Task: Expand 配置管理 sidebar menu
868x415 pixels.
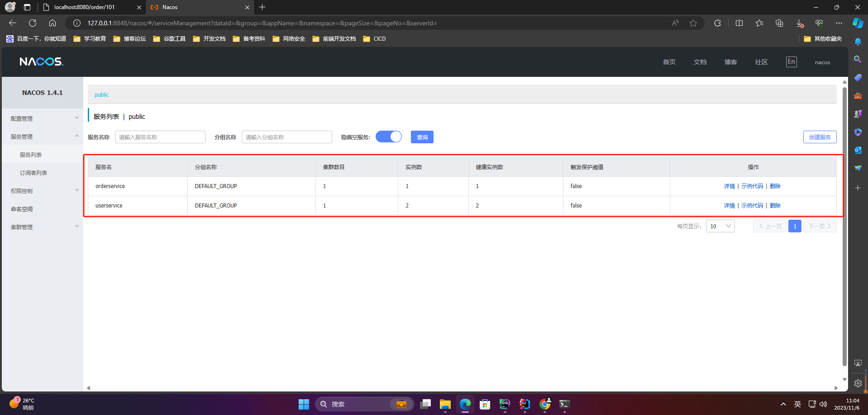Action: (43, 118)
